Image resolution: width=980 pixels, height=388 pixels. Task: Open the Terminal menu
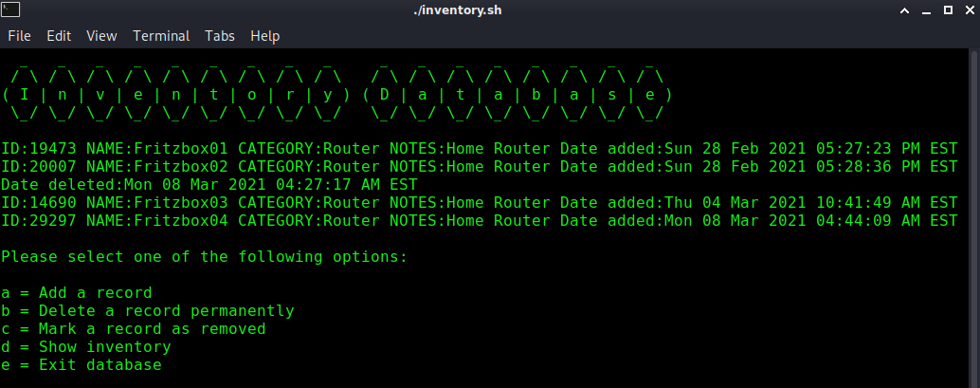point(160,36)
